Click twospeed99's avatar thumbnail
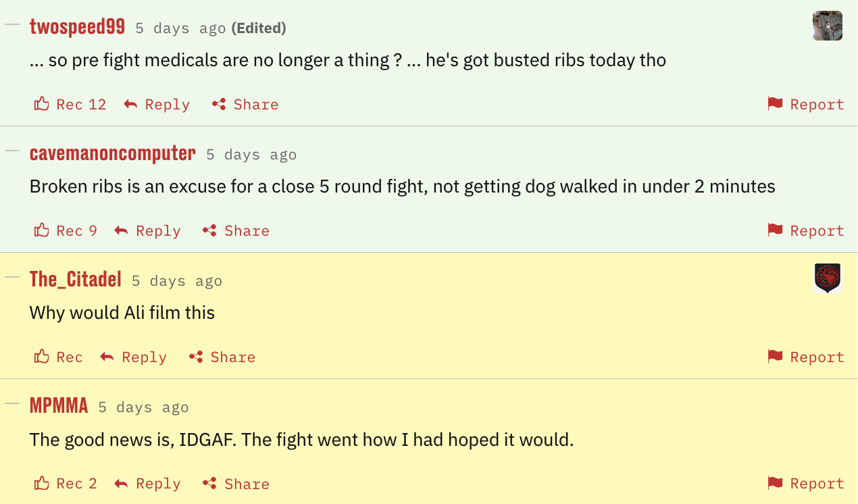Image resolution: width=858 pixels, height=504 pixels. (827, 26)
